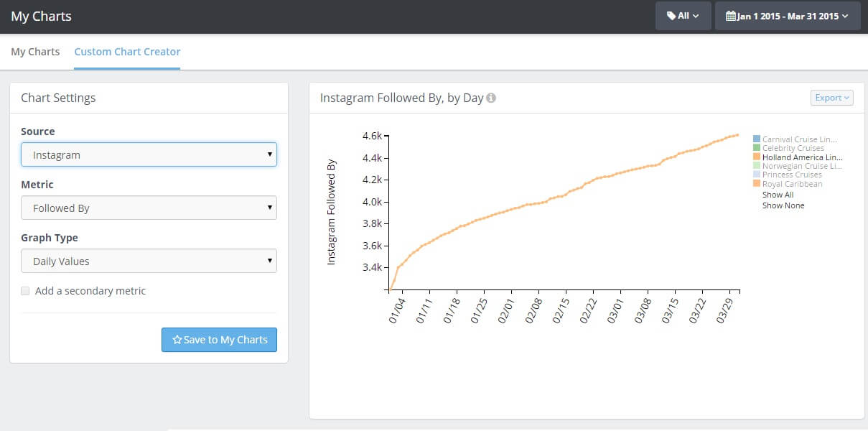The height and width of the screenshot is (431, 868).
Task: Select the Custom Chart Creator tab
Action: [x=127, y=52]
